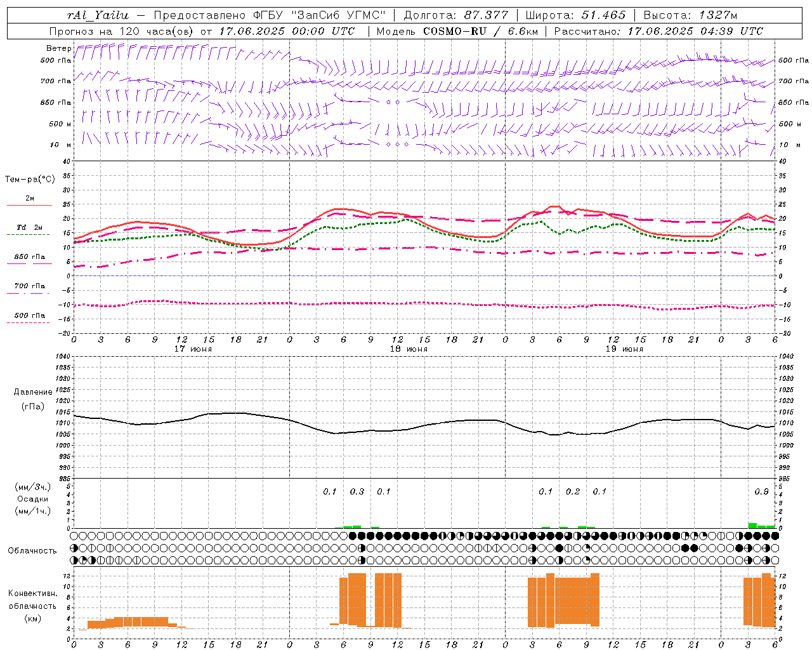Click the 10 м wind level label on left

click(61, 145)
